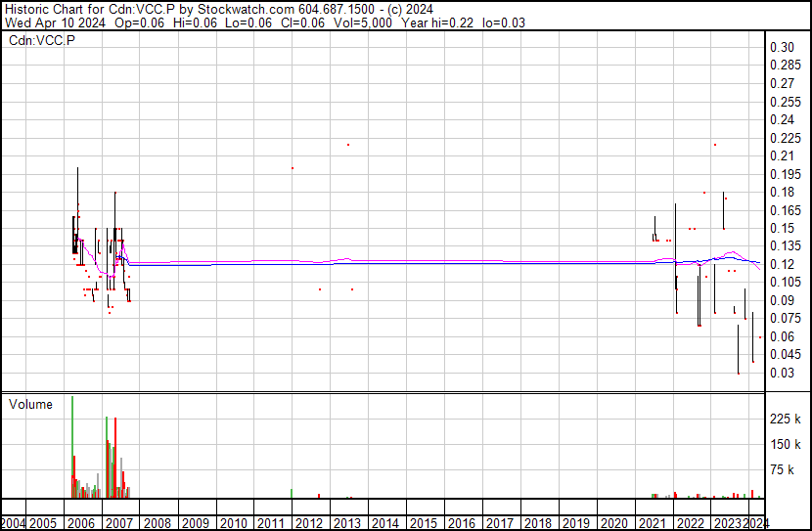Screen dimensions: 812x531
Task: Select the 2024 year label at the axis end
Action: tap(755, 523)
